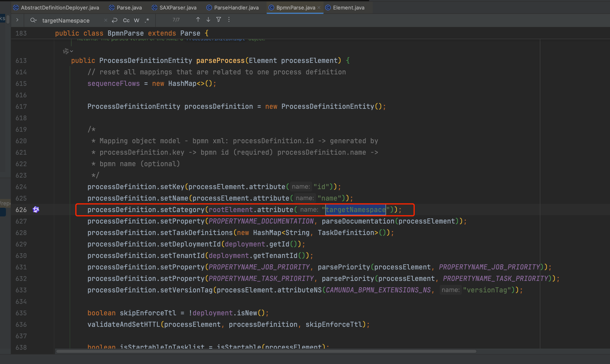This screenshot has width=610, height=364.
Task: Open the Element.java editor tab
Action: (349, 8)
